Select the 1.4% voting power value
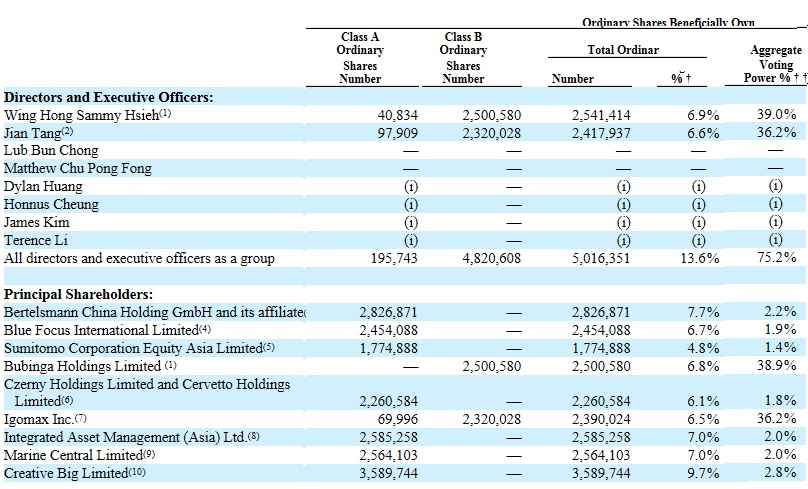The width and height of the screenshot is (808, 489). [780, 348]
